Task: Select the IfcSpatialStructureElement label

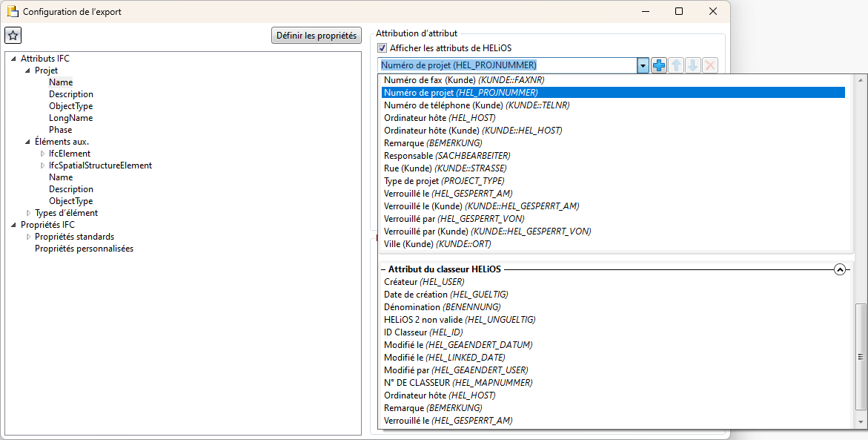Action: click(100, 165)
